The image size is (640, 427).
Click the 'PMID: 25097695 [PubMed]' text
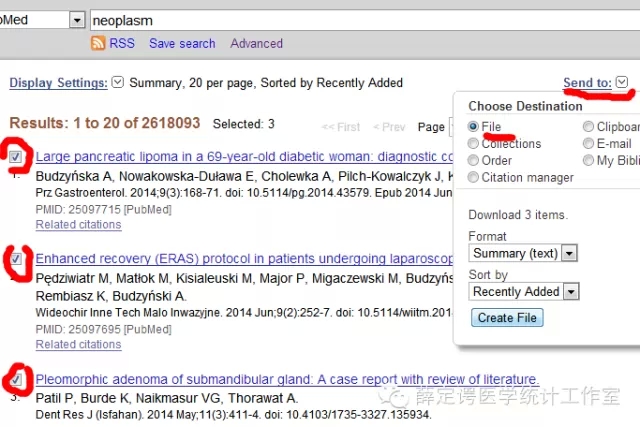103,329
